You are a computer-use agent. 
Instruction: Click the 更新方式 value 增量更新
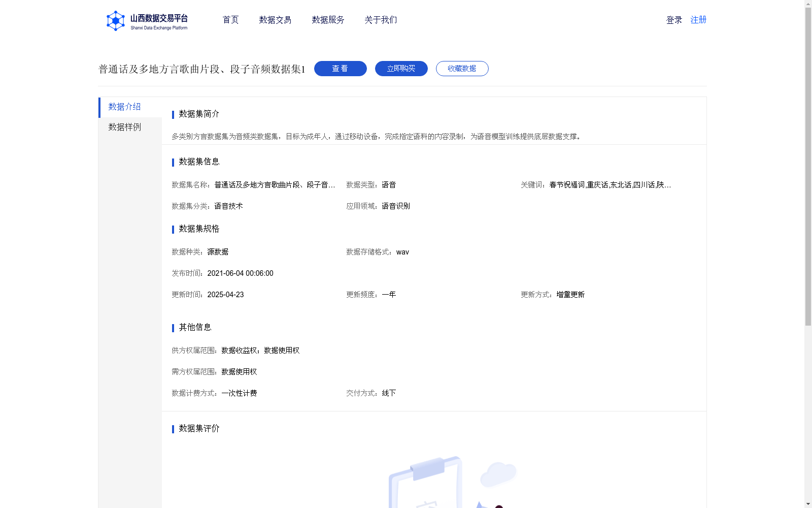(x=570, y=295)
